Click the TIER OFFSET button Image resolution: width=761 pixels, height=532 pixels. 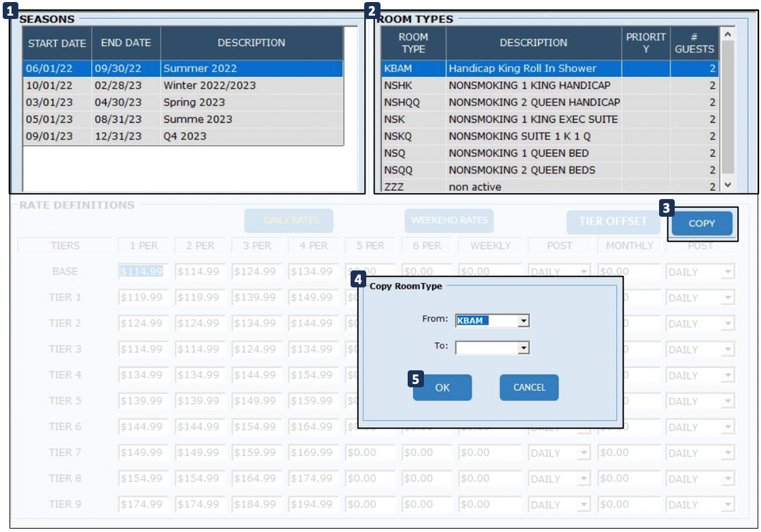click(613, 221)
